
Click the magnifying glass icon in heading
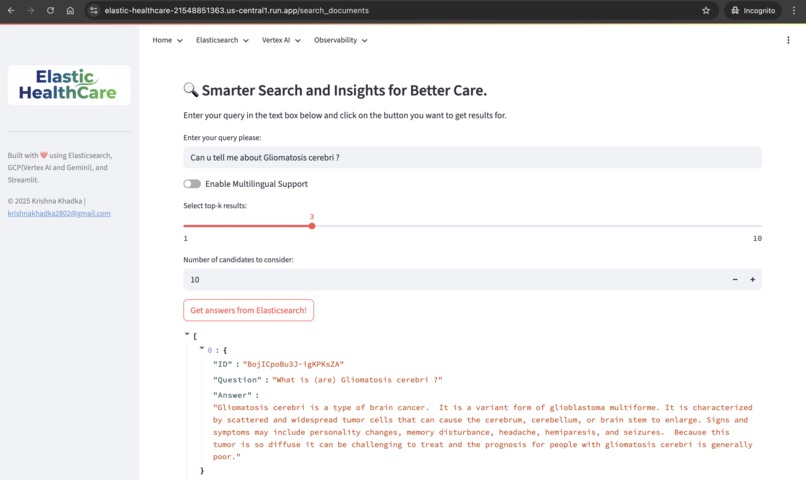pos(191,90)
